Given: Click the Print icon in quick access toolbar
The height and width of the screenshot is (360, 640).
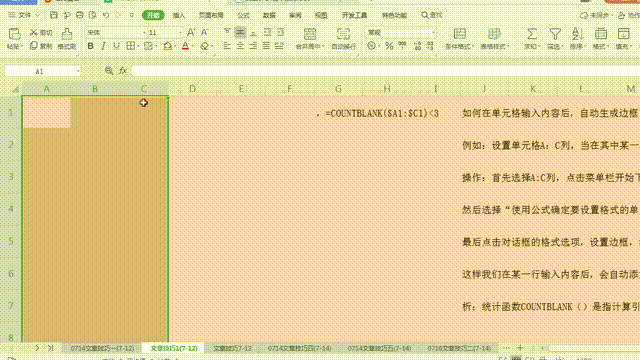Looking at the screenshot, I should [x=80, y=15].
